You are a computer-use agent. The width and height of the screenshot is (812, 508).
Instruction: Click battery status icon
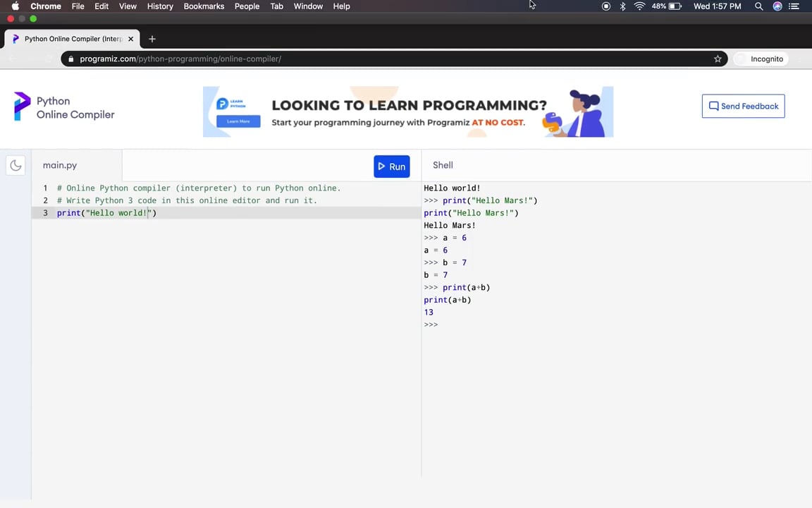click(x=675, y=6)
